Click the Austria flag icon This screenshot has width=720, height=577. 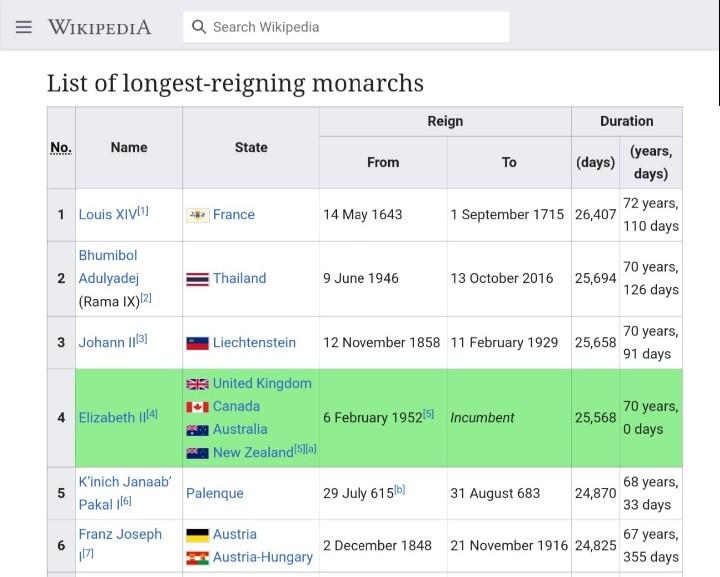197,535
